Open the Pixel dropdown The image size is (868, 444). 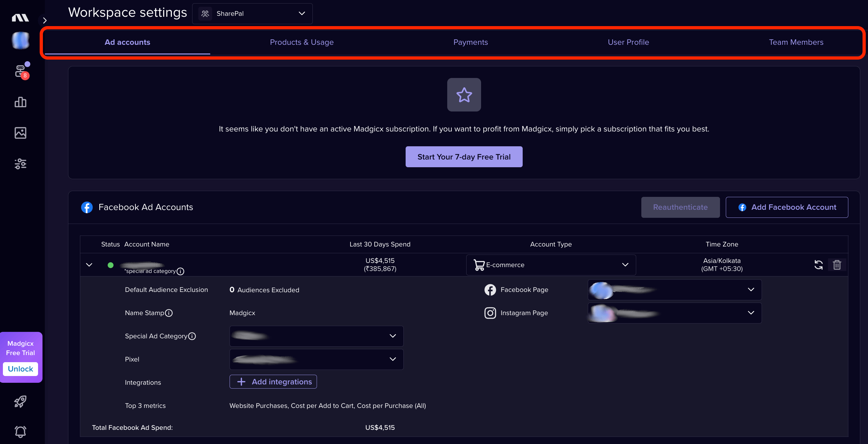[x=316, y=360]
